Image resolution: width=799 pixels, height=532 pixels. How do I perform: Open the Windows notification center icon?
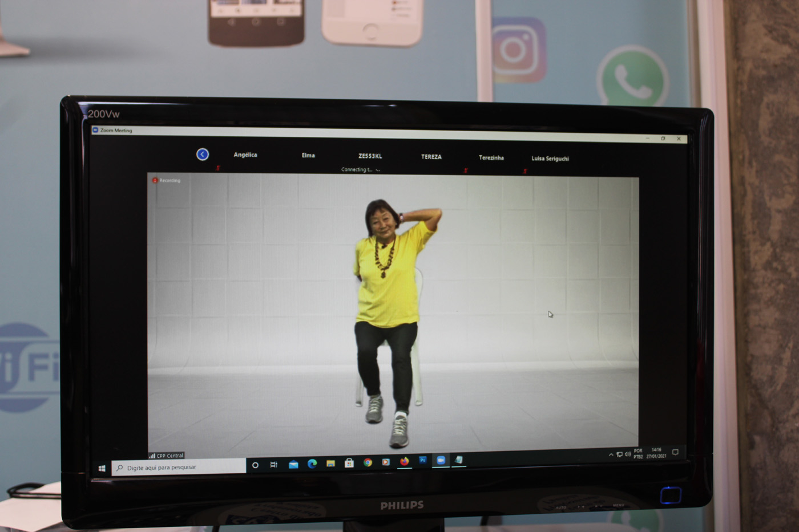(675, 453)
